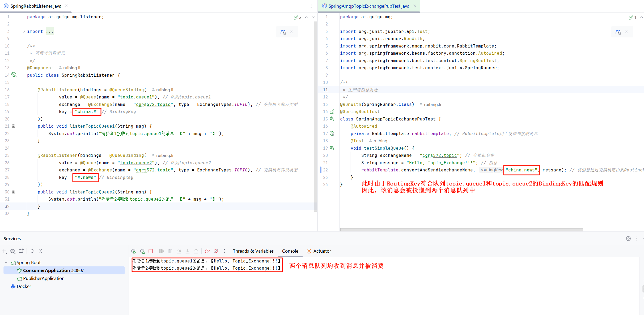Click the run test gutter icon beside testSimpleQueue

(332, 148)
